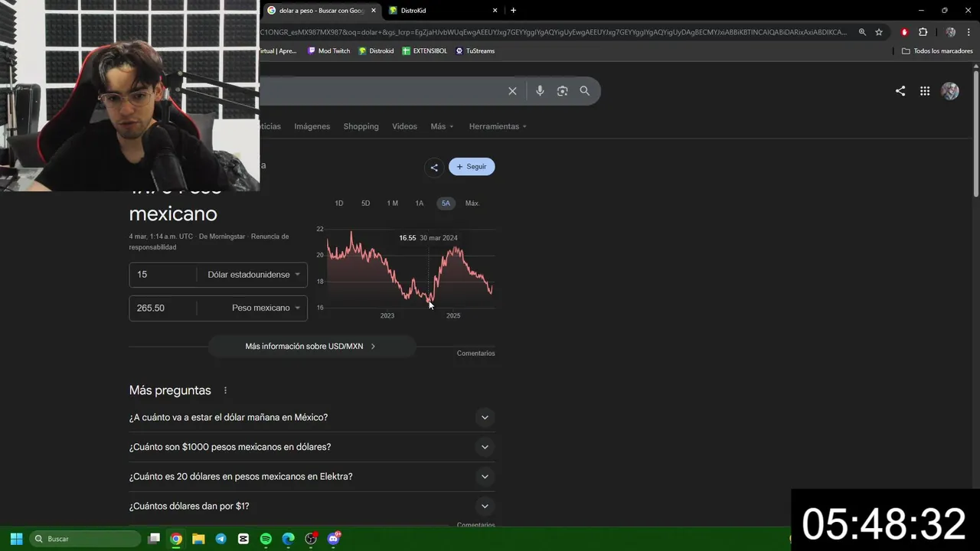Open CapCut from the taskbar
The image size is (980, 551).
pyautogui.click(x=243, y=539)
